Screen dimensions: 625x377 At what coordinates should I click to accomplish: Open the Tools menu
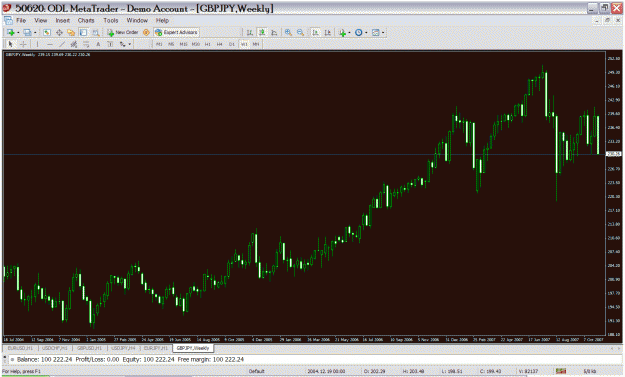pos(111,20)
